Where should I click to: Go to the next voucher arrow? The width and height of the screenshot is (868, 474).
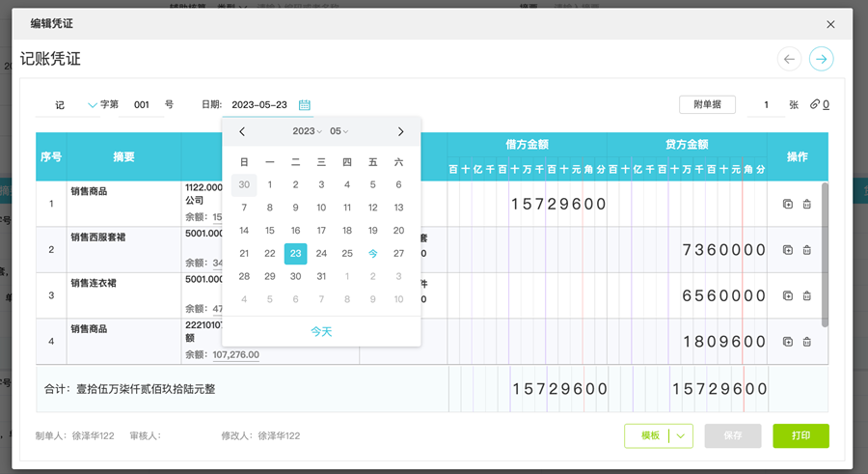821,59
